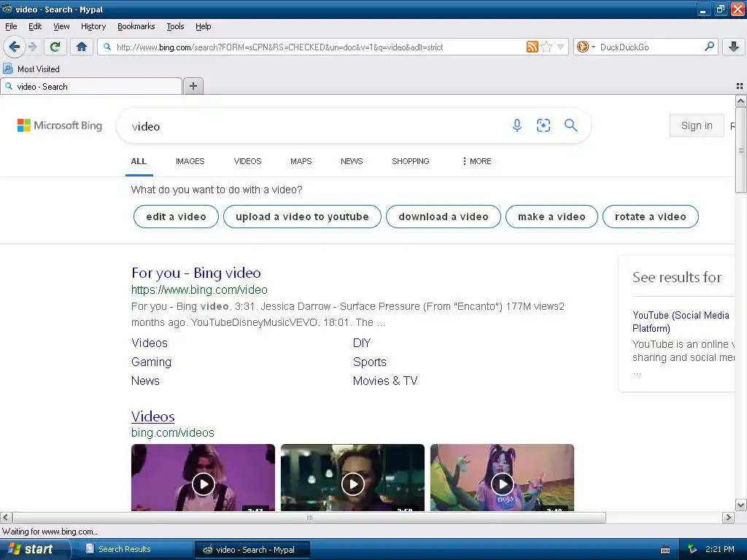Image resolution: width=747 pixels, height=560 pixels.
Task: Go back with the browser Back arrow
Action: (15, 47)
